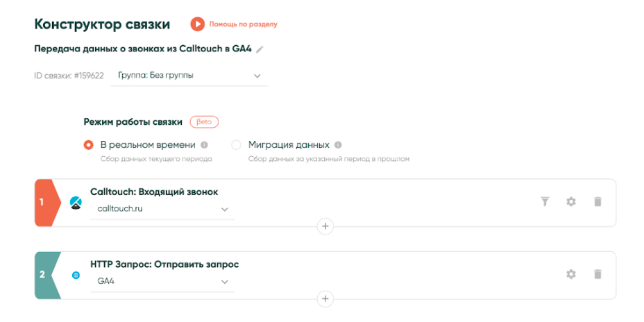The image size is (644, 322).
Task: Select the Миграция данных radio button
Action: point(236,145)
